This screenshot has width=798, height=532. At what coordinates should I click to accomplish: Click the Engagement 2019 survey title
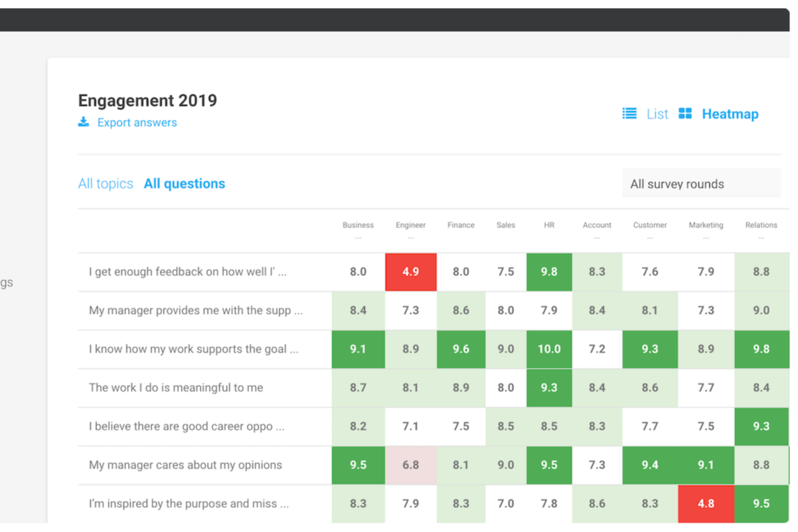(x=147, y=101)
